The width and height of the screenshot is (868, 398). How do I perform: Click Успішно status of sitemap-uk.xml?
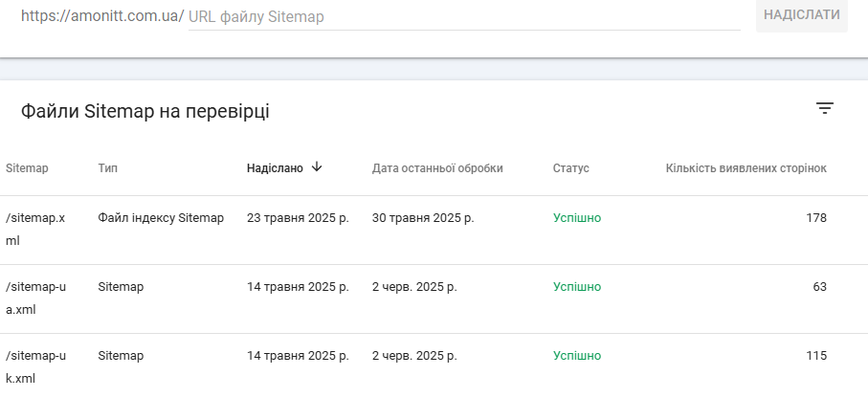pyautogui.click(x=577, y=355)
